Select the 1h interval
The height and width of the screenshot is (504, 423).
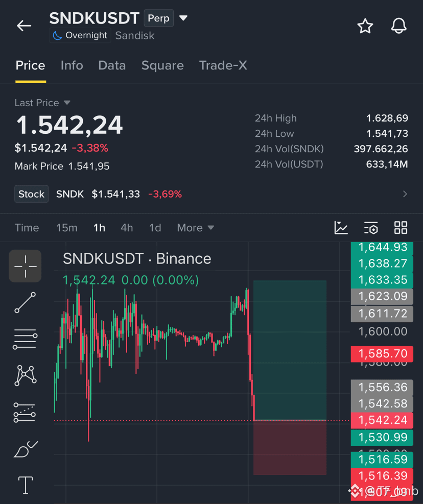pyautogui.click(x=99, y=228)
